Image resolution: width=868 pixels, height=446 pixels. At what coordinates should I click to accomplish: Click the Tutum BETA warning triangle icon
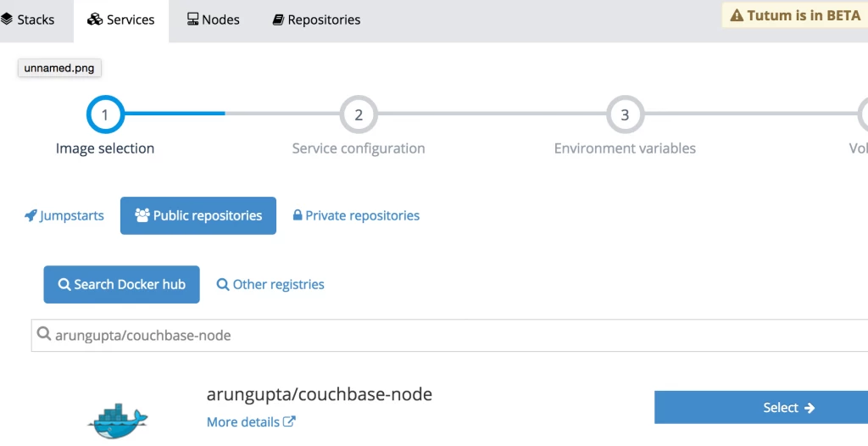click(737, 15)
